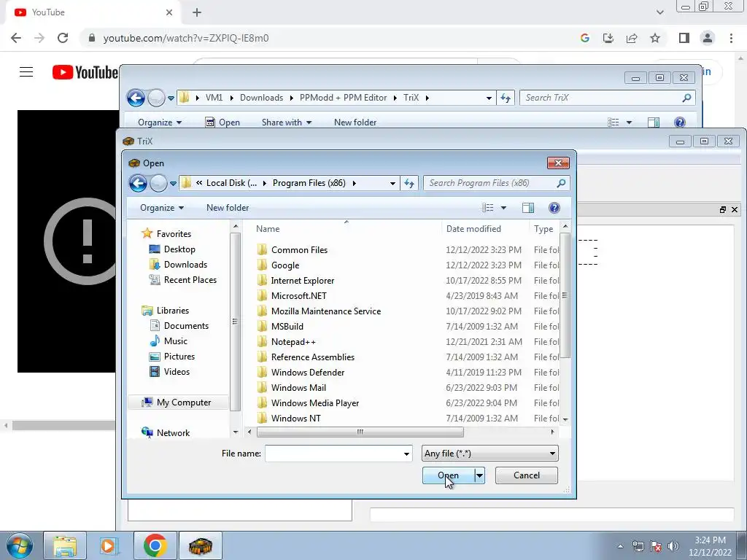Close the YouTube tab
The image size is (747, 560).
(x=169, y=12)
